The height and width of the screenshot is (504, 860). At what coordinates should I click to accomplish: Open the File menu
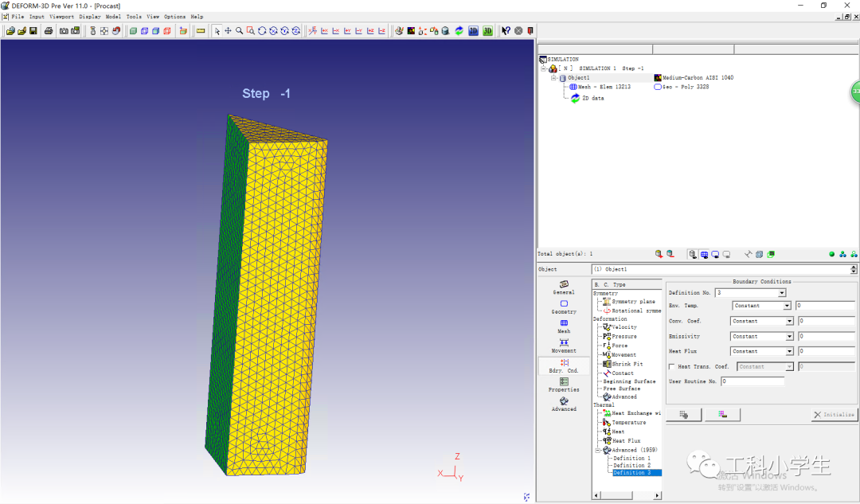(18, 17)
